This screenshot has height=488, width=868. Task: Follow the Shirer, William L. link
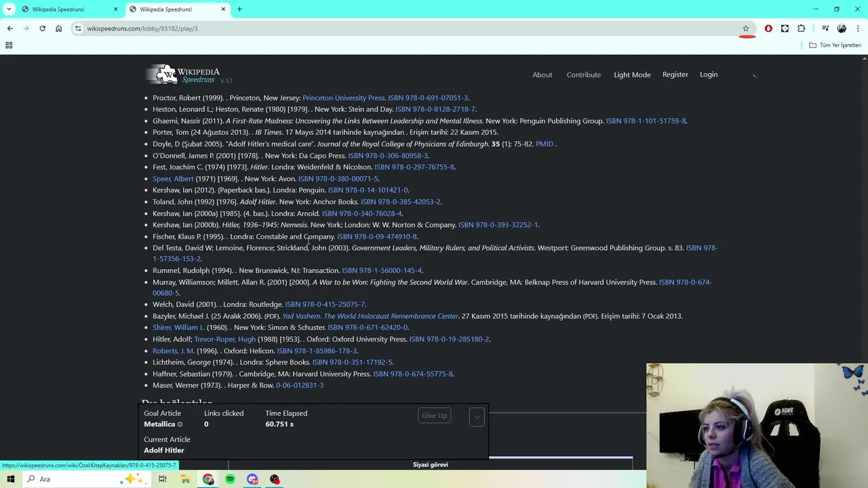coord(178,327)
